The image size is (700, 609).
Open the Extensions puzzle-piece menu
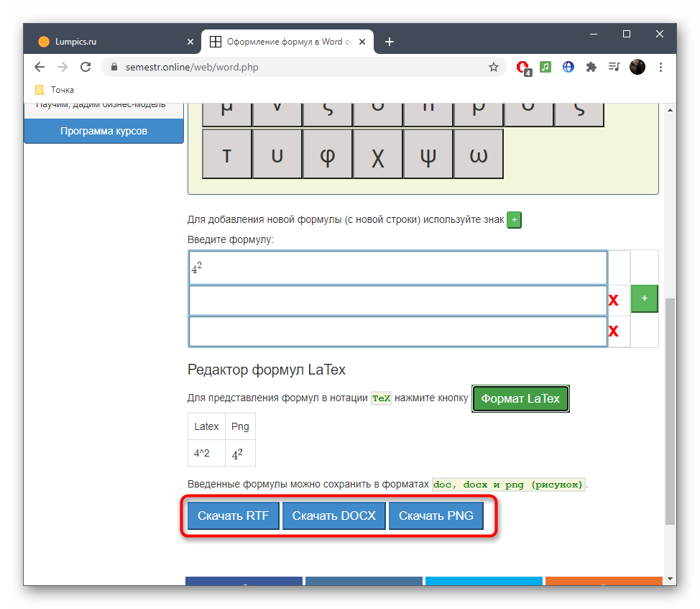591,67
